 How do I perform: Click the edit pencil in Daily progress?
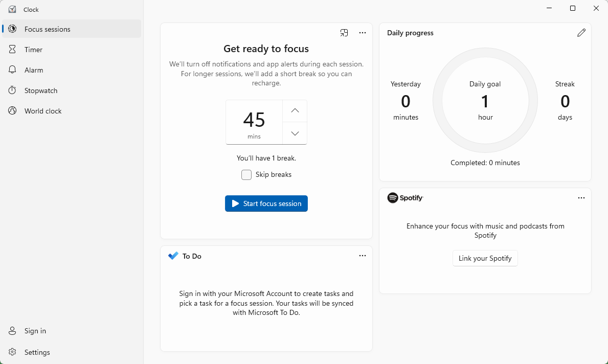[581, 33]
